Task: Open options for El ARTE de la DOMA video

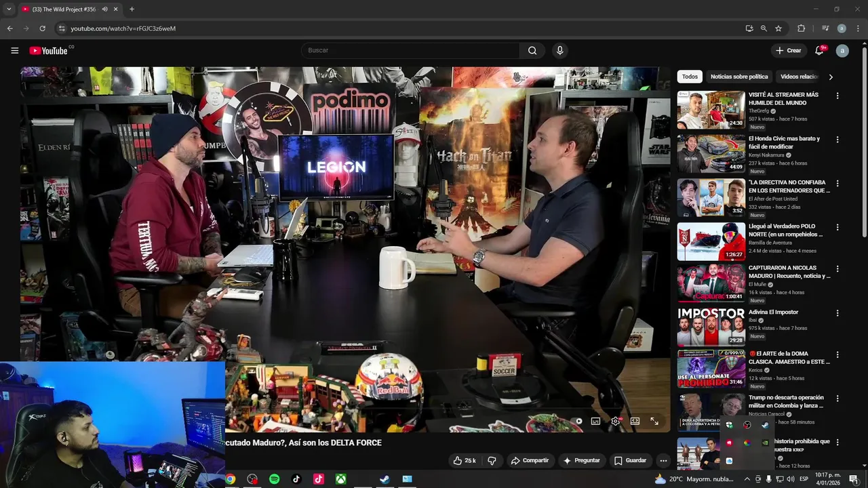Action: (x=837, y=354)
